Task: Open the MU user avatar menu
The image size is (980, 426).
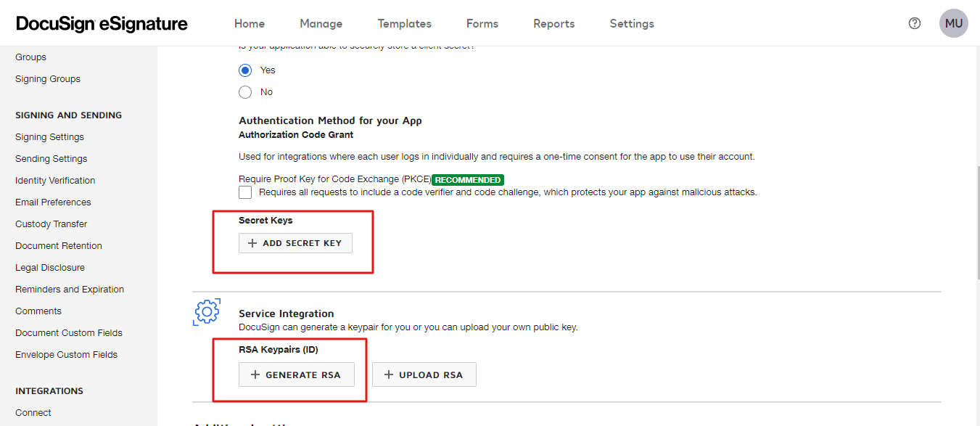Action: (953, 23)
